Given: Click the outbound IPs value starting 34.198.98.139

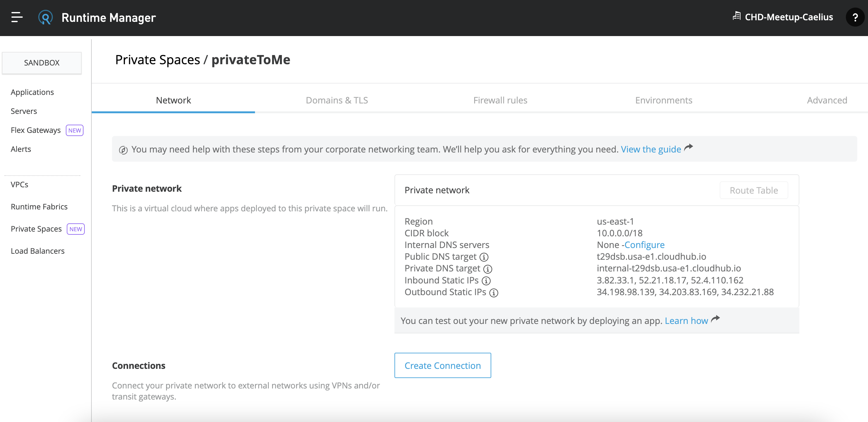Looking at the screenshot, I should [x=685, y=292].
